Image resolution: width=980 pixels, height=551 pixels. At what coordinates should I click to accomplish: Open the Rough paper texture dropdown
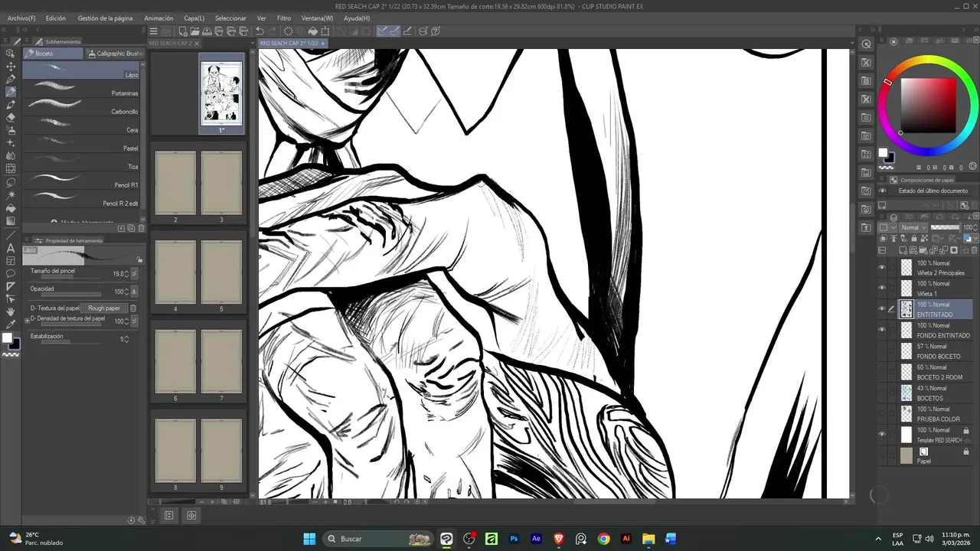pos(104,308)
